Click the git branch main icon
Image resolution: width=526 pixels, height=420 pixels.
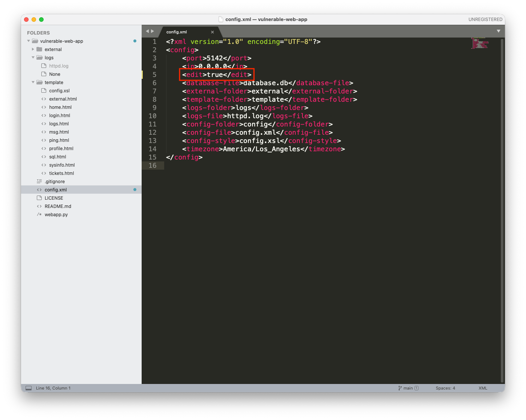400,388
